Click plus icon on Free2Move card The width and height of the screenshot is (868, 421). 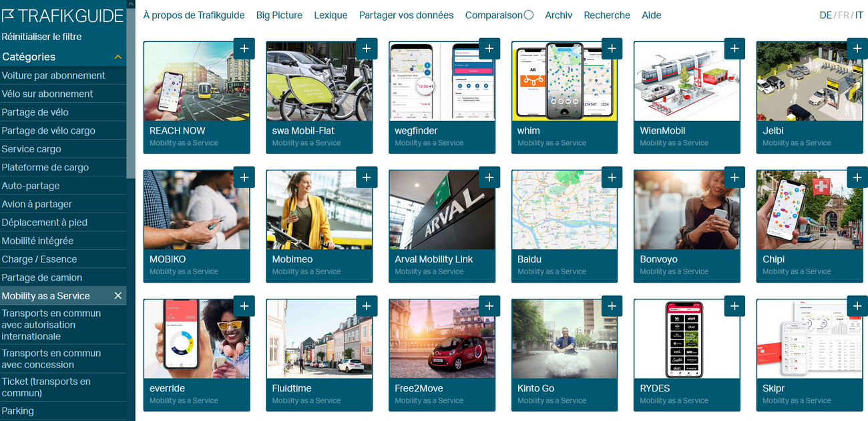coord(489,306)
